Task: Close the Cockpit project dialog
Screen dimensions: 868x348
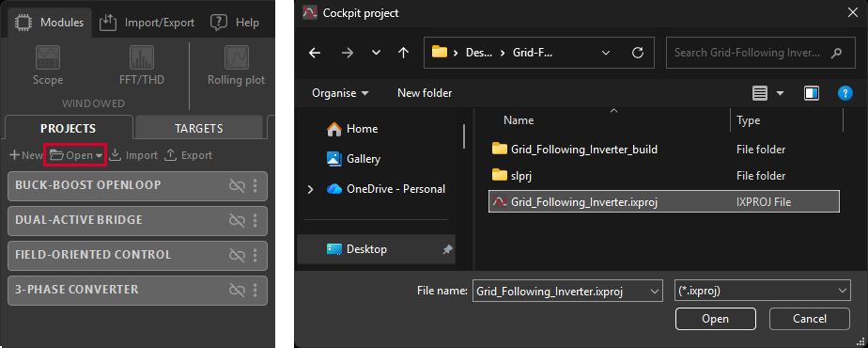Action: (853, 13)
